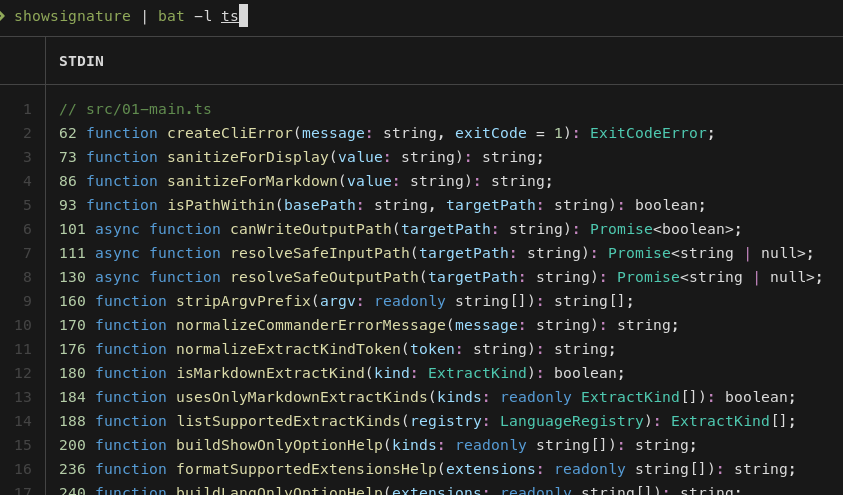Click the 'basePath' parameter
843x495 pixels.
pyautogui.click(x=319, y=205)
